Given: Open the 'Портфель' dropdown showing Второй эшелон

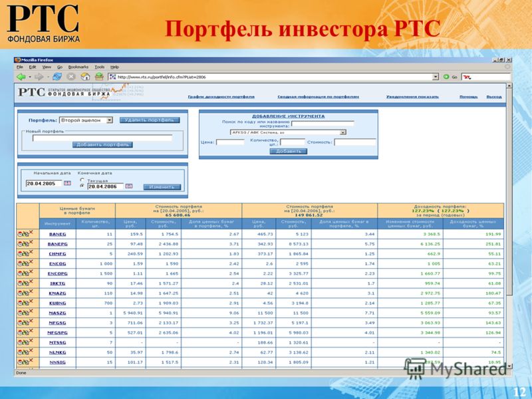Looking at the screenshot, I should click(x=86, y=120).
